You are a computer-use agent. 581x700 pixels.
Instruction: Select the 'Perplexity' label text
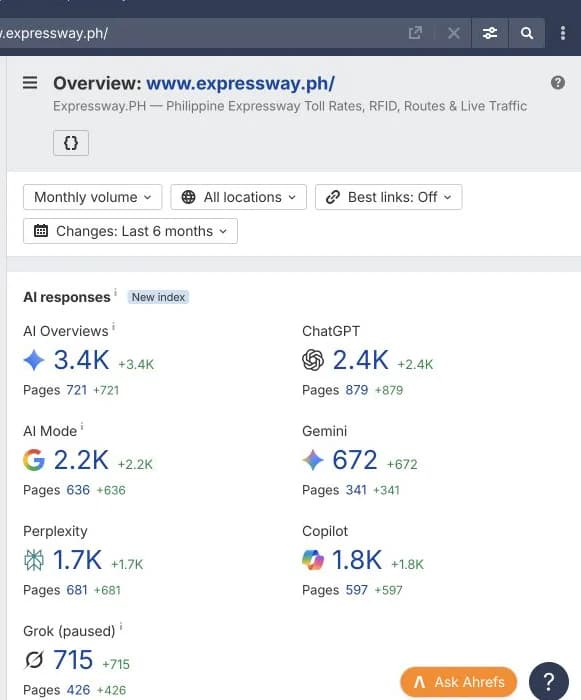55,531
